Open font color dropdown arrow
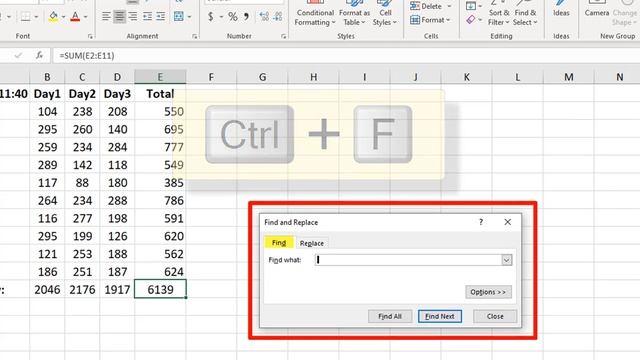The width and height of the screenshot is (640, 360). pos(85,17)
